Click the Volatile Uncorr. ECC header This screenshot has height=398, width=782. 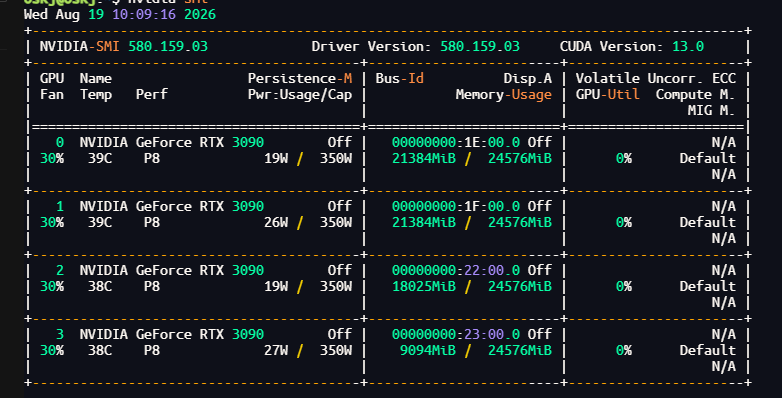click(x=655, y=78)
